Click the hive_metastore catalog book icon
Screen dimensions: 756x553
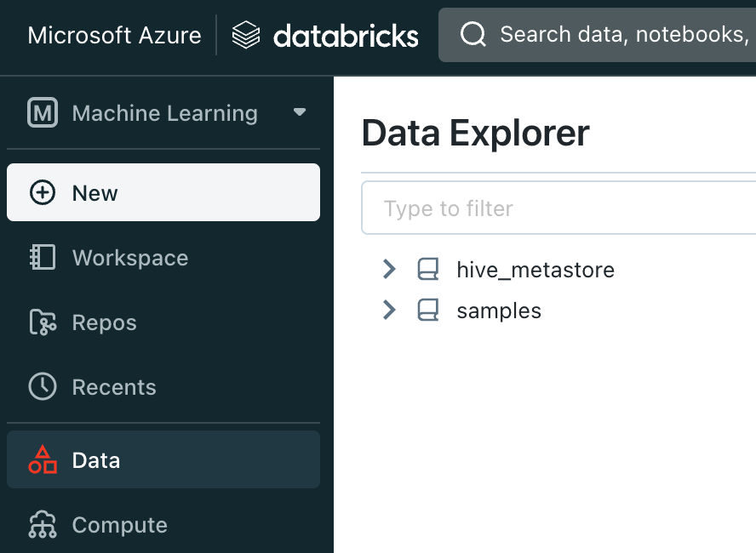coord(427,270)
